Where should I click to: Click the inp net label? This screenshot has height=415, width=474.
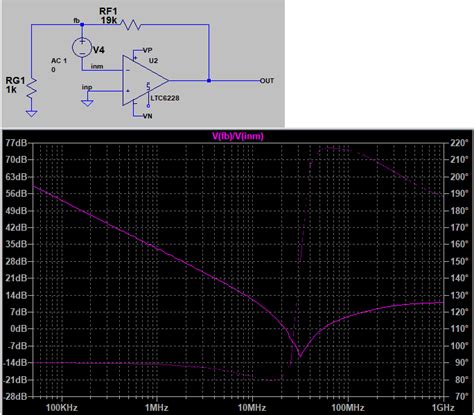tap(87, 87)
